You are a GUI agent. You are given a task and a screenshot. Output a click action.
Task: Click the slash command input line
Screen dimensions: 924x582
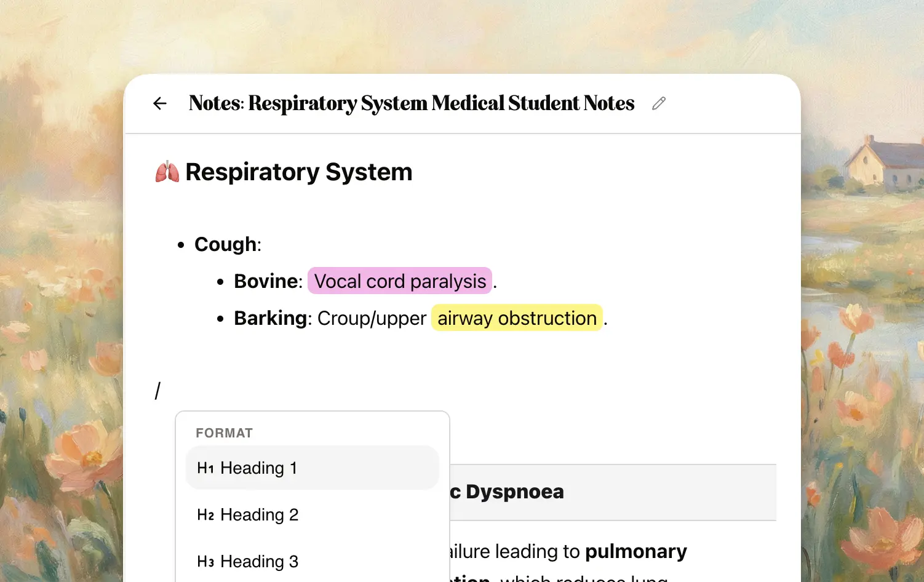158,390
